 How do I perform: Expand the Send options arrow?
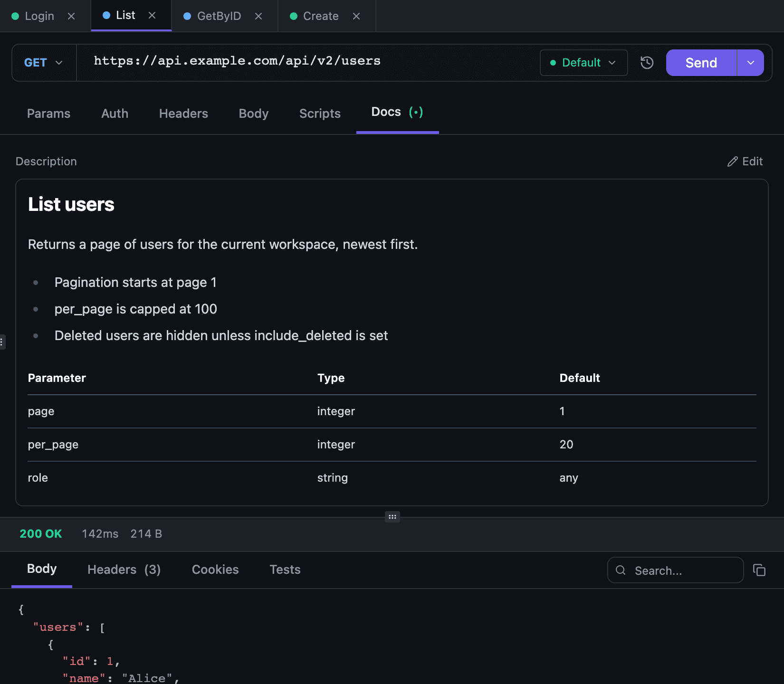(751, 63)
